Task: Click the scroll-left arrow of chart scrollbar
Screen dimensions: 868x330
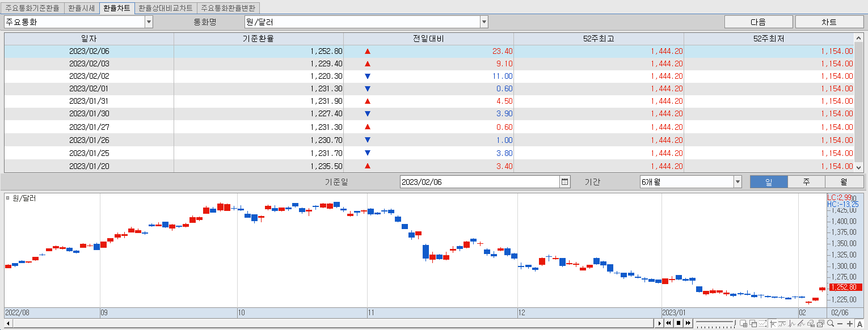Action: point(8,323)
